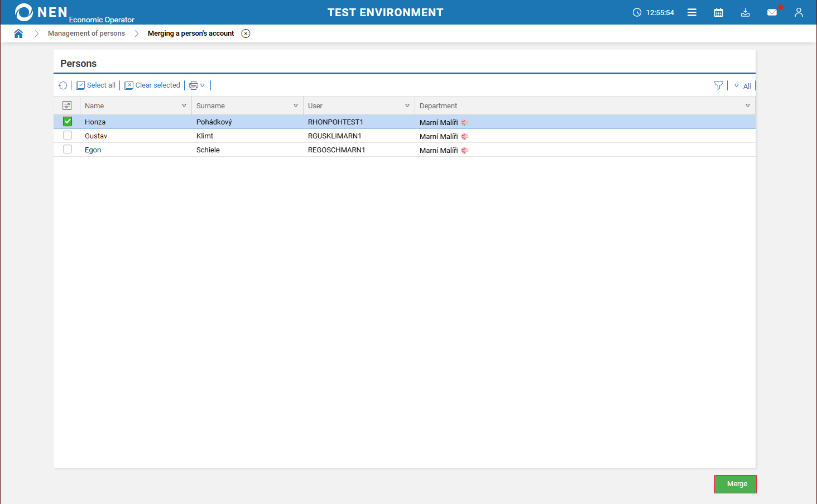Click Select all in toolbar
The width and height of the screenshot is (817, 504).
tap(96, 85)
